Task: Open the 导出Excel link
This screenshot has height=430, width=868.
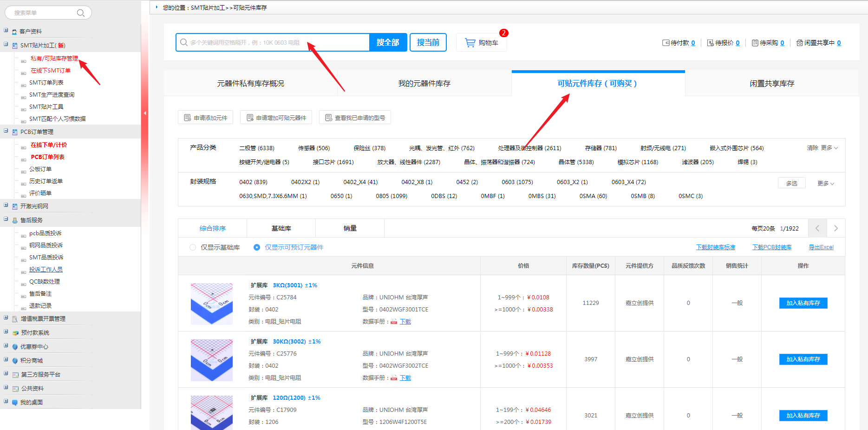Action: [821, 247]
